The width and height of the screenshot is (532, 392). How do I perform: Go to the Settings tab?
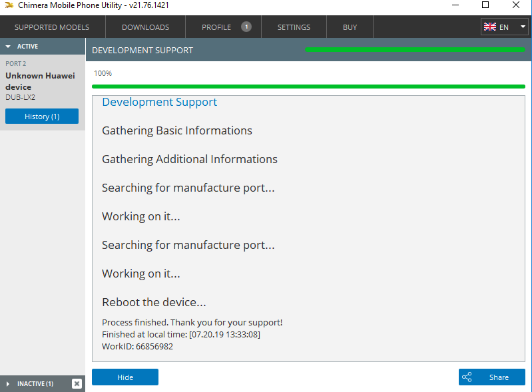294,27
